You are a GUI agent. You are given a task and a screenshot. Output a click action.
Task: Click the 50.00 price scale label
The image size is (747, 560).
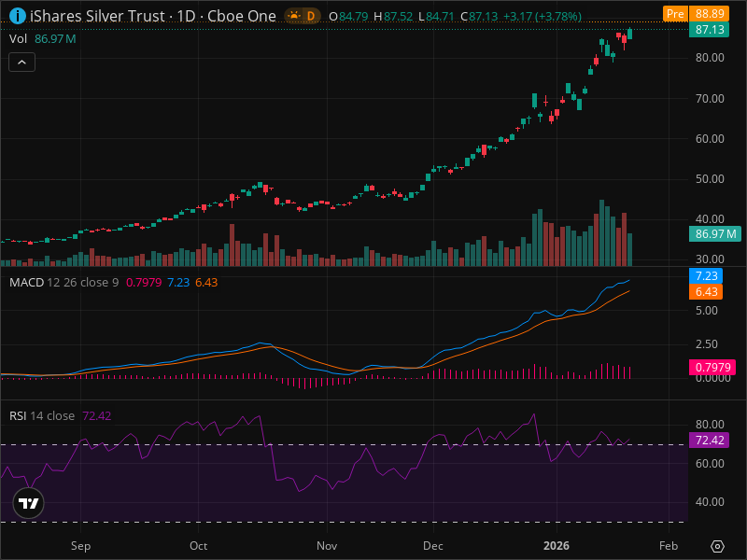(x=710, y=179)
